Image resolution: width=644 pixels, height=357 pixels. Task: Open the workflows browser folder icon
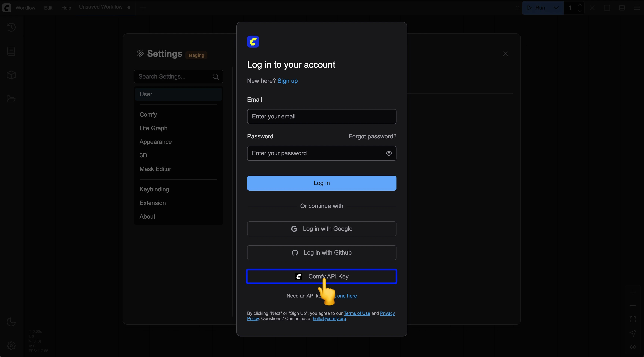pyautogui.click(x=11, y=99)
